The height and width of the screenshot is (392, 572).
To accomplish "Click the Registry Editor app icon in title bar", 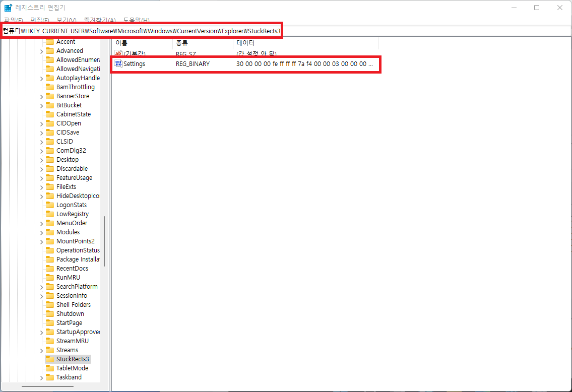I will pos(8,7).
